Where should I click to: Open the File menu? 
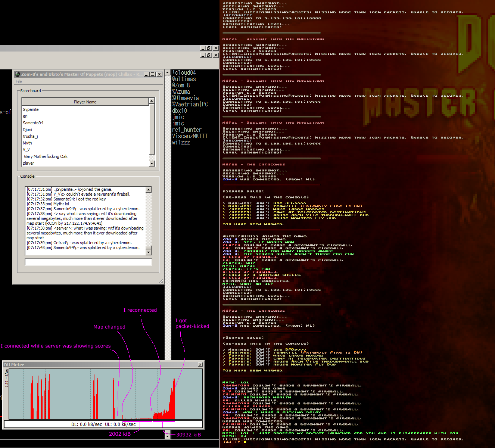19,81
